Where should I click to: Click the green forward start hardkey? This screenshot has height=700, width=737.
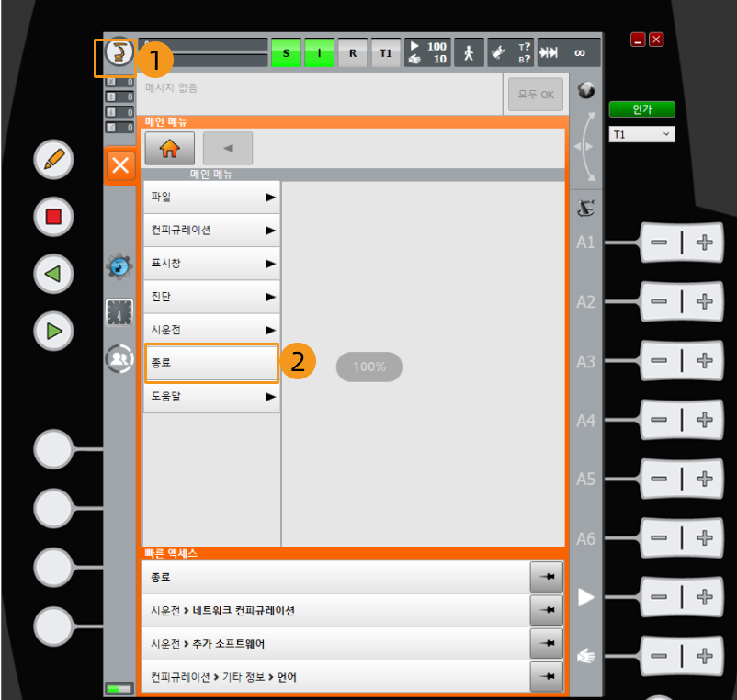click(53, 332)
